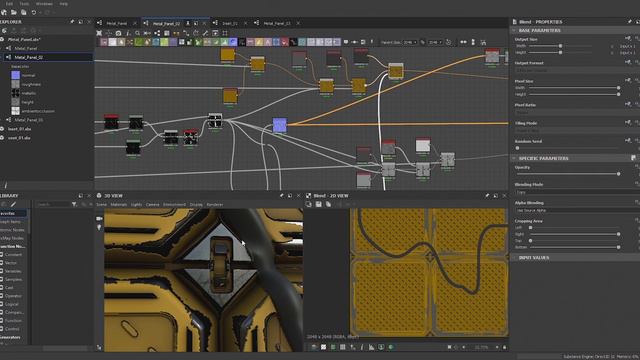Click the metallic output thumbnail in Explorer
Image resolution: width=640 pixels, height=360 pixels.
pos(16,93)
